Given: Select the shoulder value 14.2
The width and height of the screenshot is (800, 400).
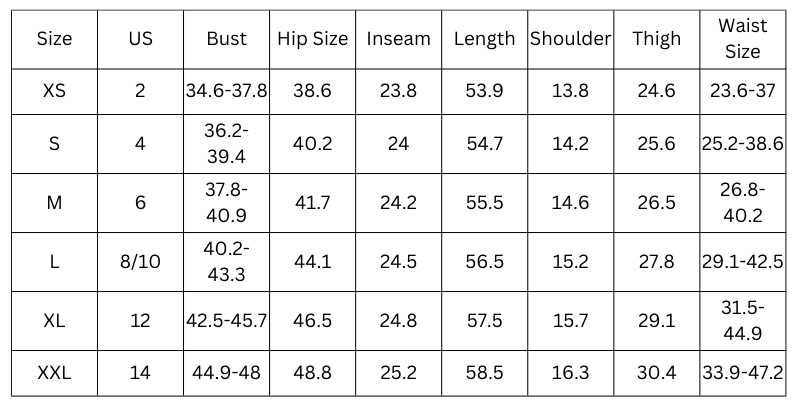Looking at the screenshot, I should pyautogui.click(x=570, y=144).
